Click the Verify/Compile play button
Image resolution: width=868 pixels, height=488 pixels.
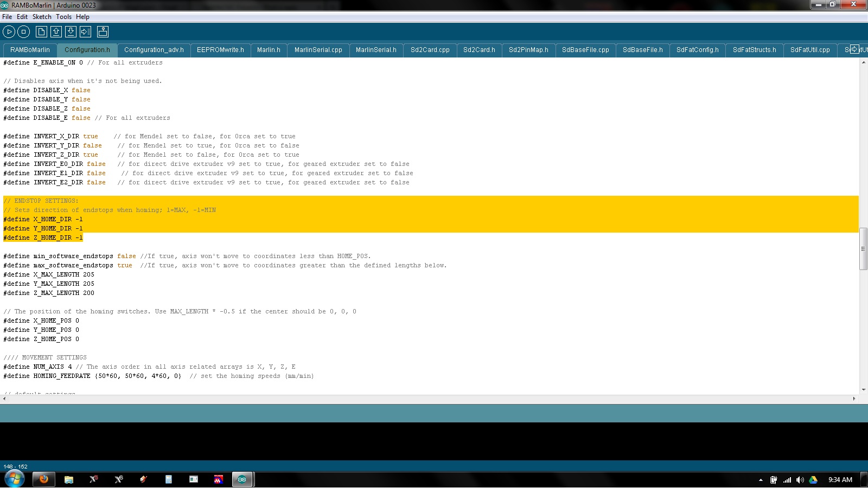9,32
